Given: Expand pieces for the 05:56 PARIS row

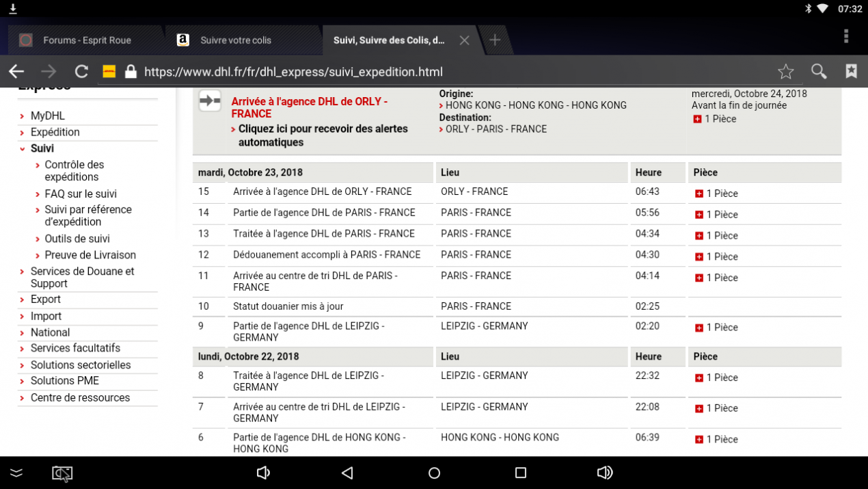Looking at the screenshot, I should coord(699,215).
